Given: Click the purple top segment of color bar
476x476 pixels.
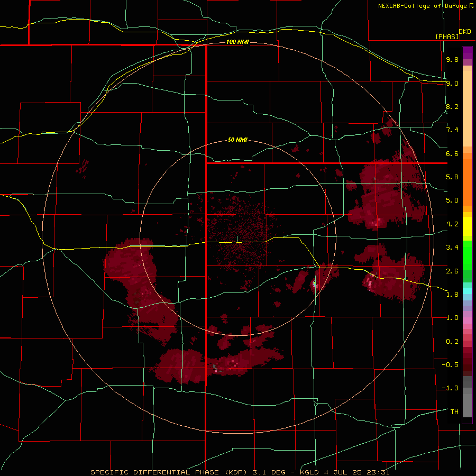Looking at the screenshot, I should click(x=467, y=53).
